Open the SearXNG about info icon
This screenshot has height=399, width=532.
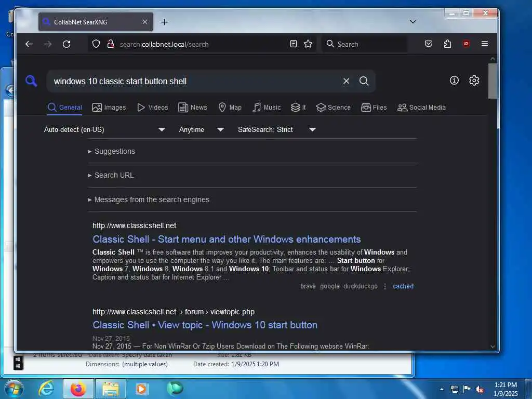coord(454,81)
